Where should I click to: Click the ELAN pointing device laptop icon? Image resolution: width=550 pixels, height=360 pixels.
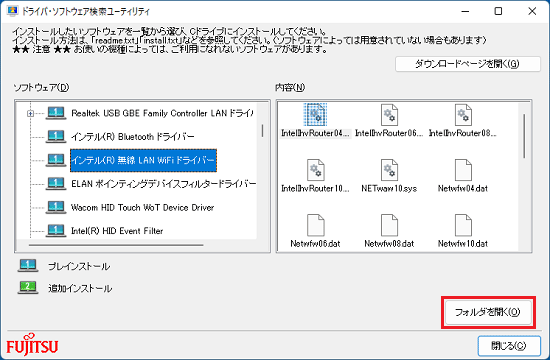click(56, 184)
